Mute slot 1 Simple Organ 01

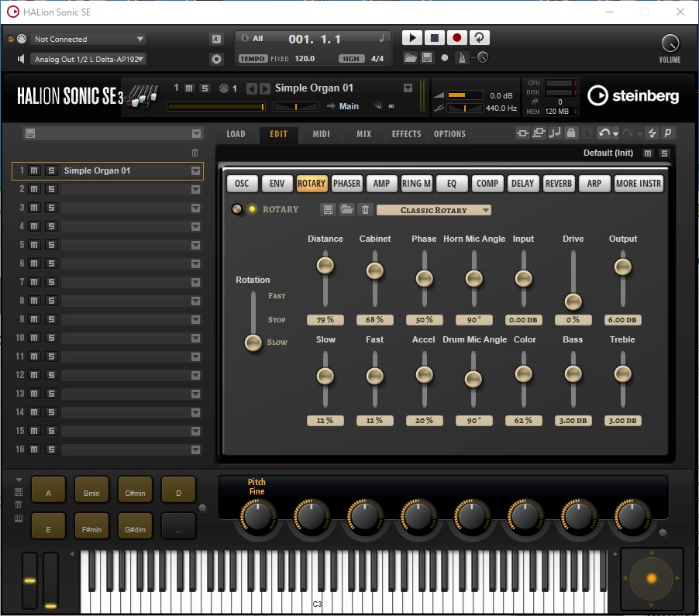(34, 170)
